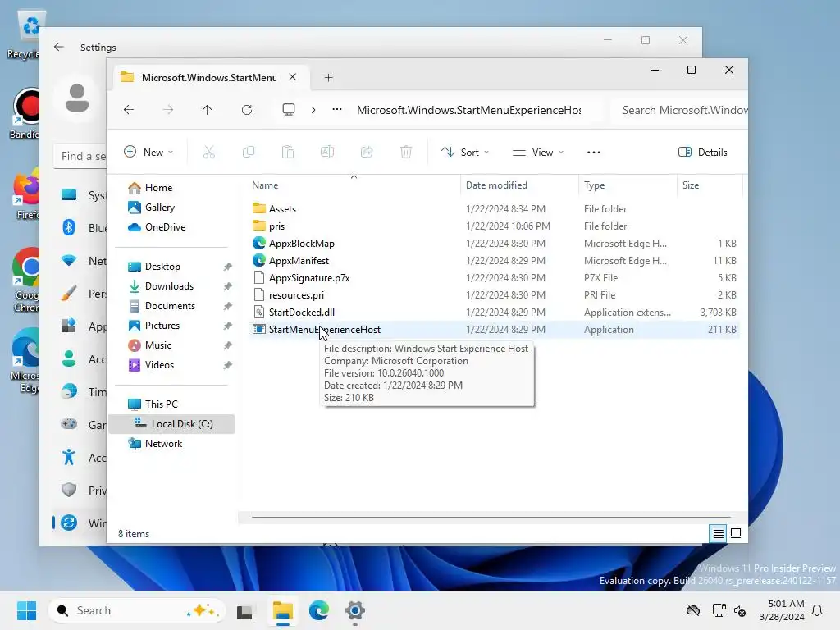Image resolution: width=840 pixels, height=630 pixels.
Task: Click the Share icon in toolbar
Action: tap(367, 152)
